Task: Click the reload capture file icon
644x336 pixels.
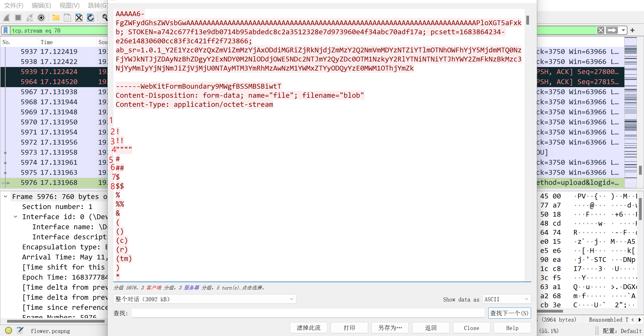Action: pyautogui.click(x=91, y=18)
